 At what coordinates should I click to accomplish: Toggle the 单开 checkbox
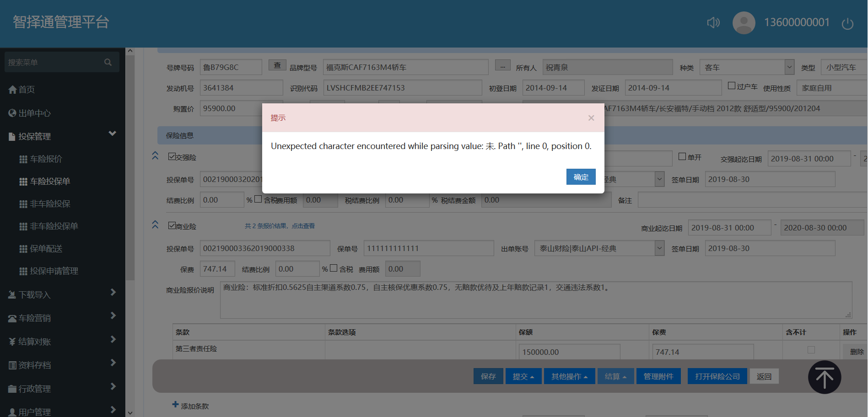[x=682, y=156]
